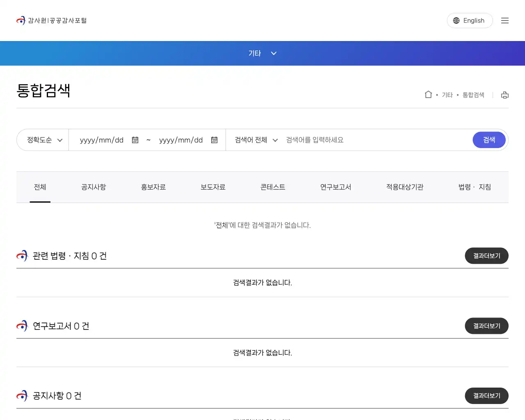Open the 콘테스트 tab
Viewport: 525px width, 420px height.
point(272,187)
